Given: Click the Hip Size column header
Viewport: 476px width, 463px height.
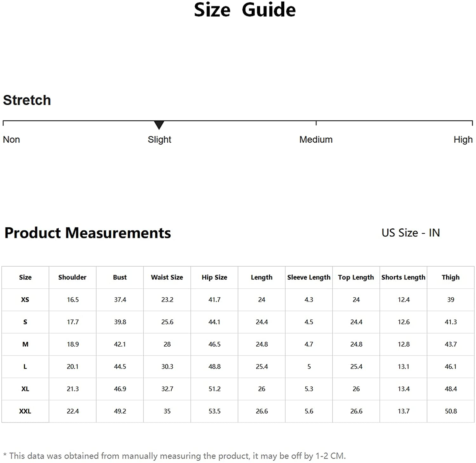Looking at the screenshot, I should 214,277.
